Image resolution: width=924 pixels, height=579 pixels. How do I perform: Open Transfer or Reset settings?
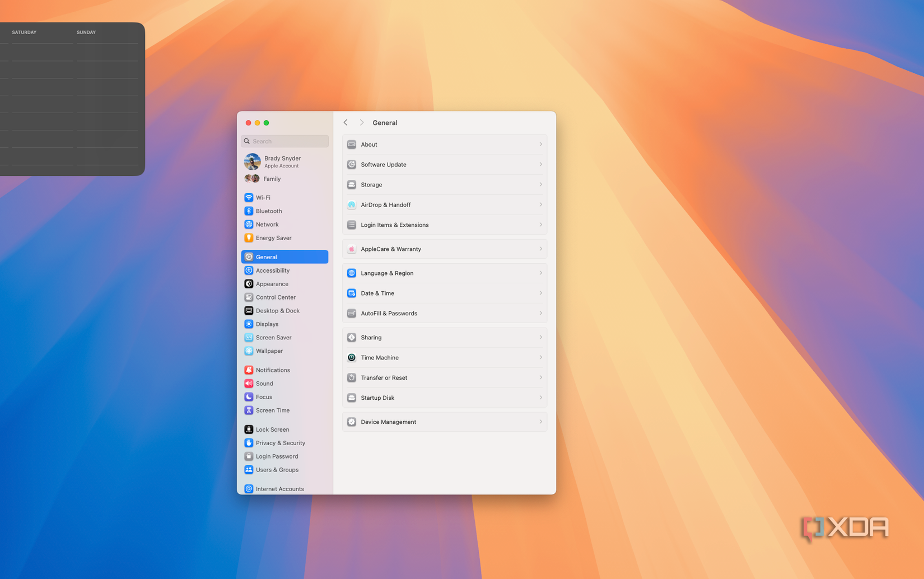445,378
